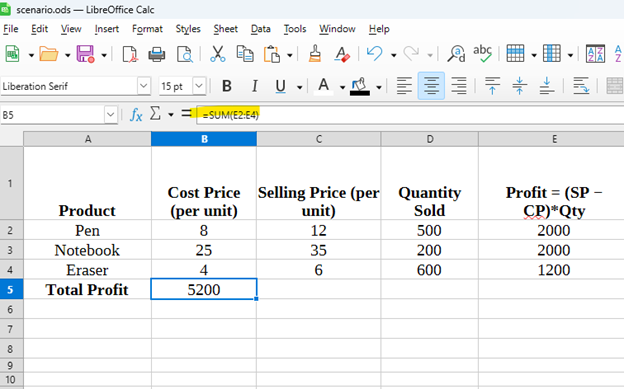Image resolution: width=624 pixels, height=389 pixels.
Task: Open the font color dropdown arrow
Action: pos(342,87)
